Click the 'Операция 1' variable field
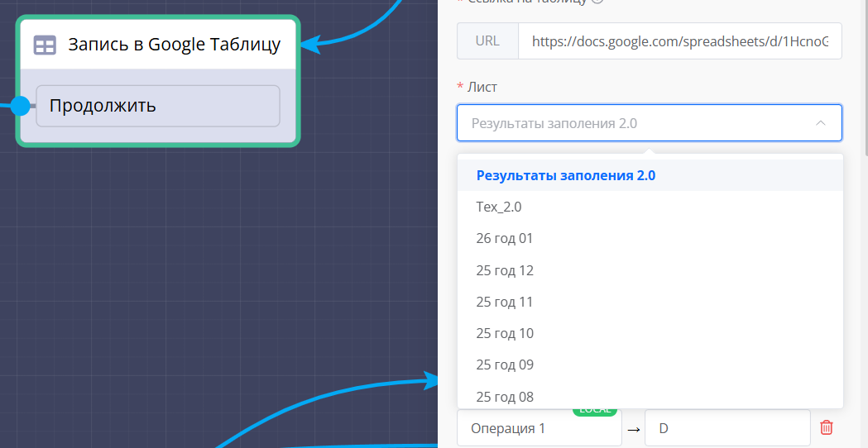Viewport: 868px width, 448px height. 538,428
